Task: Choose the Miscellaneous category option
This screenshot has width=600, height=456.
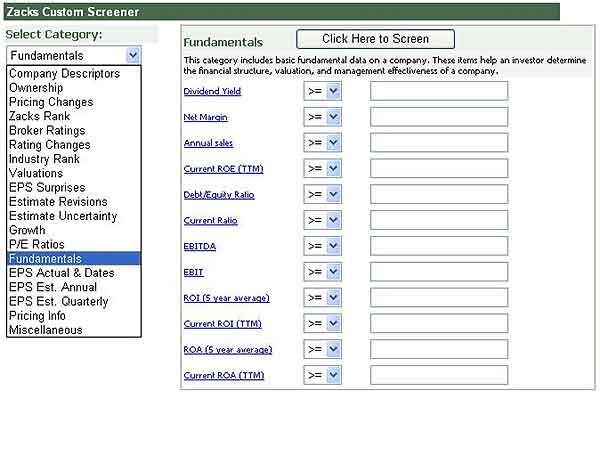Action: pos(45,330)
